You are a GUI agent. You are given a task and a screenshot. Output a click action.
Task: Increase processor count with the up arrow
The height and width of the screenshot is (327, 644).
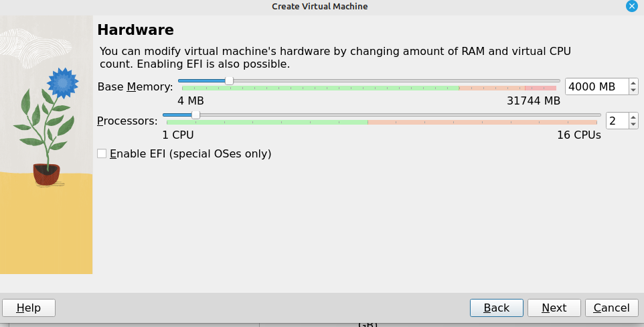(x=633, y=117)
